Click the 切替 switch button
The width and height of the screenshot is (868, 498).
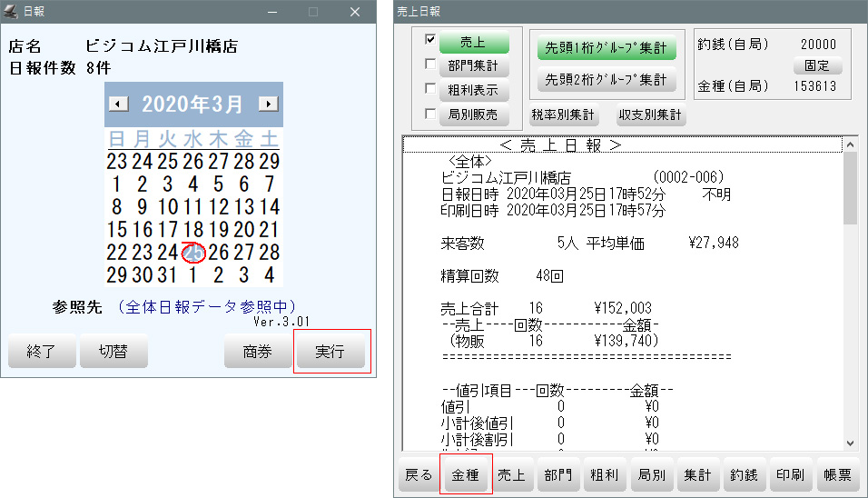[x=113, y=352]
